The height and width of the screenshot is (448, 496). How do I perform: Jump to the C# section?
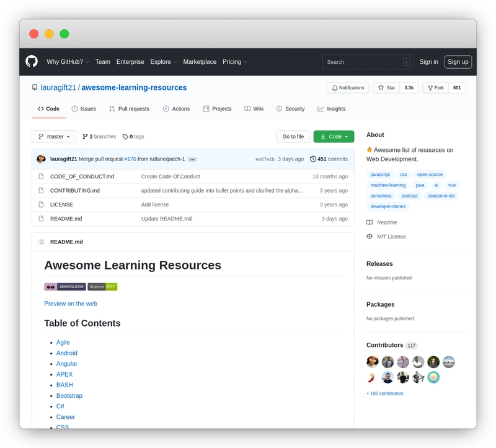click(60, 406)
